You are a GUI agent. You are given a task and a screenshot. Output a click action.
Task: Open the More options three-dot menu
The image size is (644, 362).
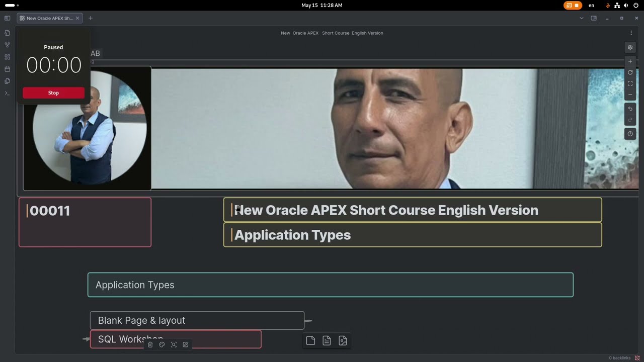631,33
